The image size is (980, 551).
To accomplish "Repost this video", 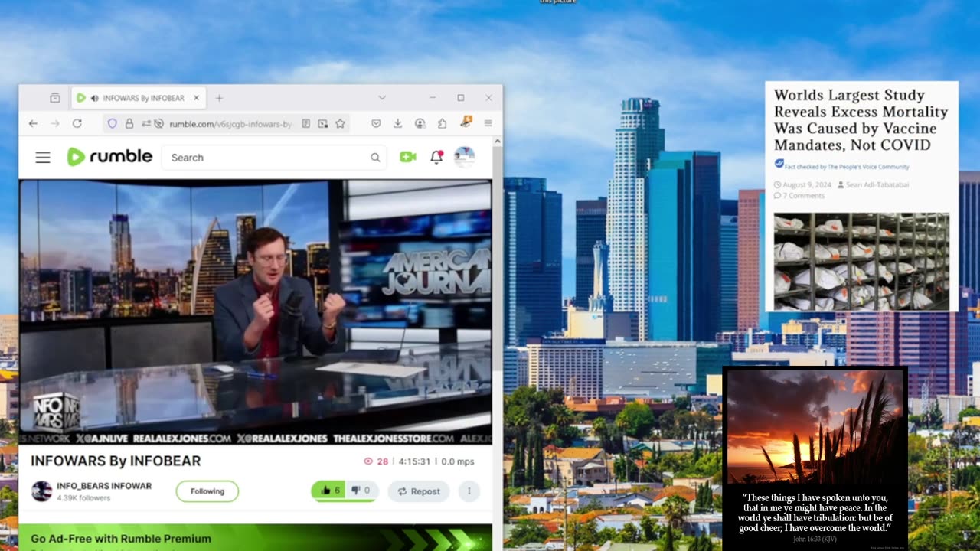I will point(419,491).
